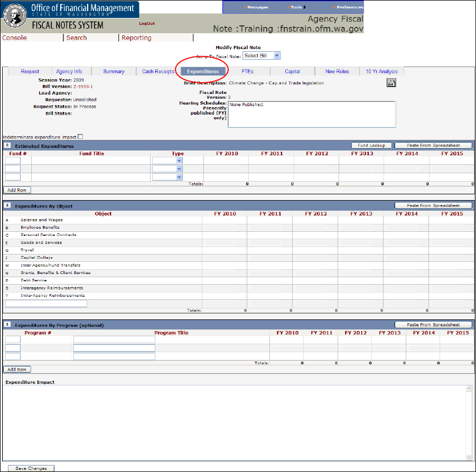This screenshot has width=476, height=472.
Task: Click the first Fund # input field
Action: click(x=13, y=161)
